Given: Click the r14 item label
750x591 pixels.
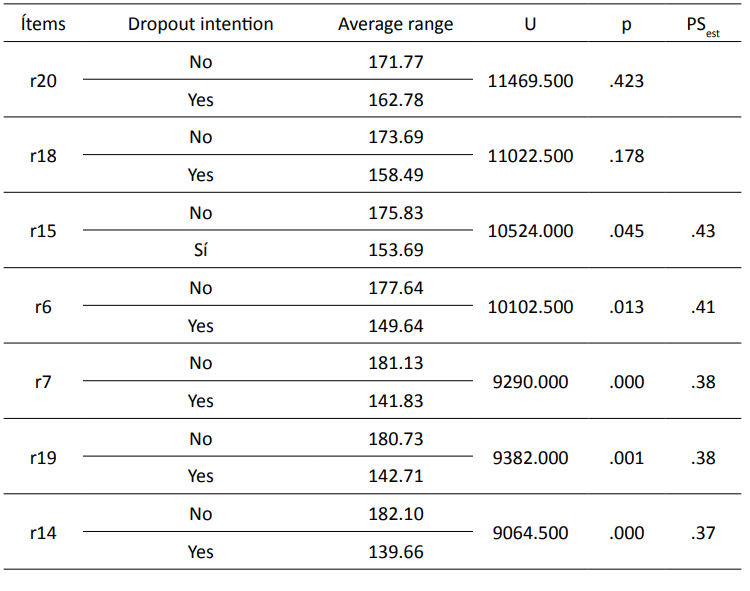Looking at the screenshot, I should pos(43,533).
